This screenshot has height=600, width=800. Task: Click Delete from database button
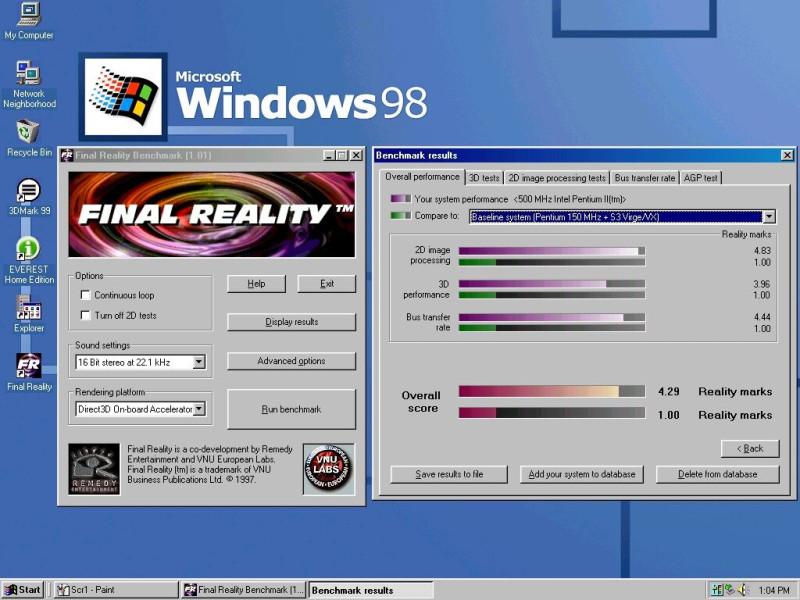[x=717, y=474]
